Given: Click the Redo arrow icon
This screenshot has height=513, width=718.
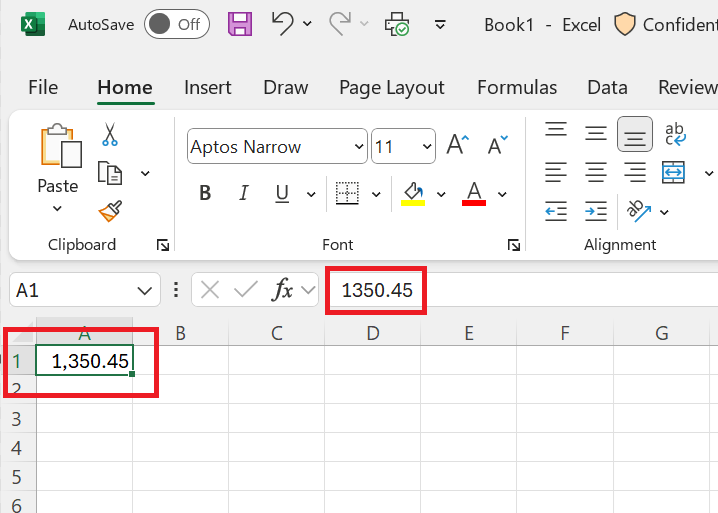Looking at the screenshot, I should (340, 24).
